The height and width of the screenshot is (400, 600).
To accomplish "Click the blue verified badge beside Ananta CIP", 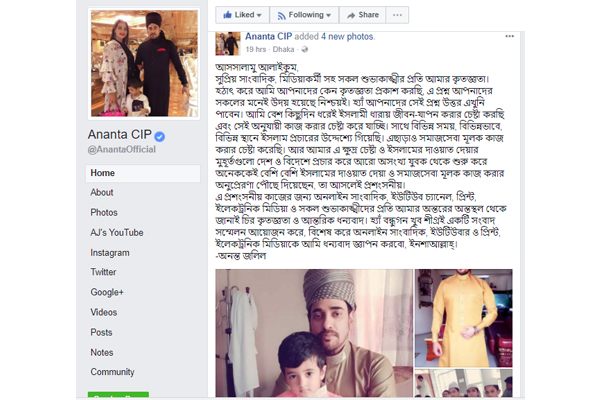I will click(x=160, y=137).
